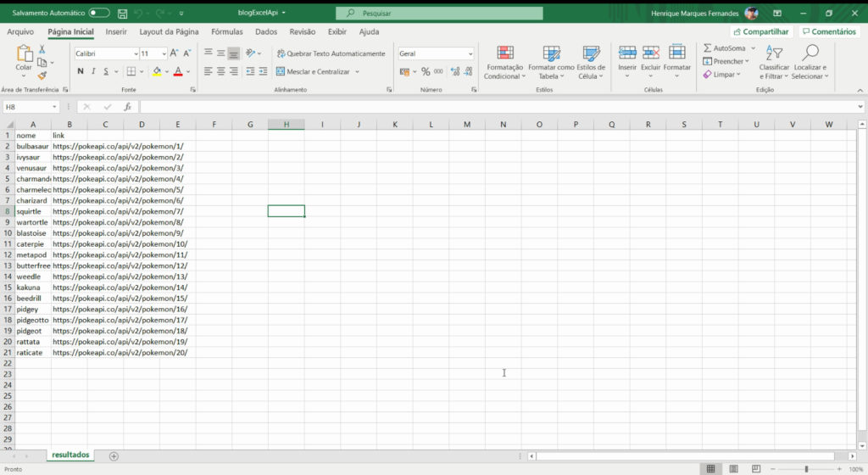Open Estilos de Célula gallery
This screenshot has width=868, height=475.
(591, 63)
